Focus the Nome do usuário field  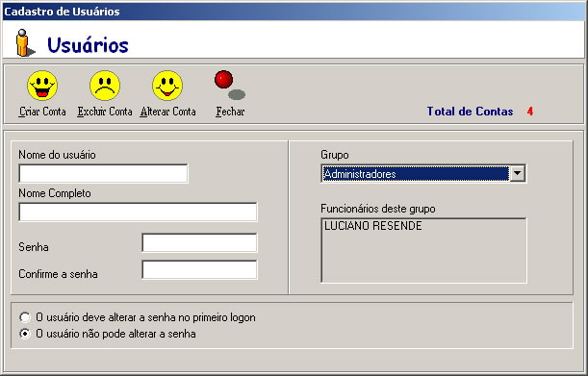104,173
